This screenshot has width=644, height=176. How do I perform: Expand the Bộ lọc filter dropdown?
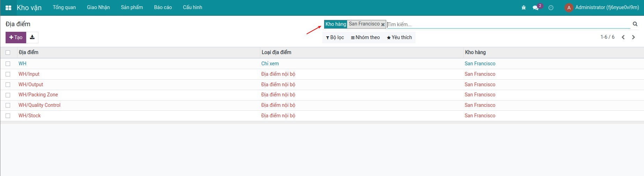(335, 38)
